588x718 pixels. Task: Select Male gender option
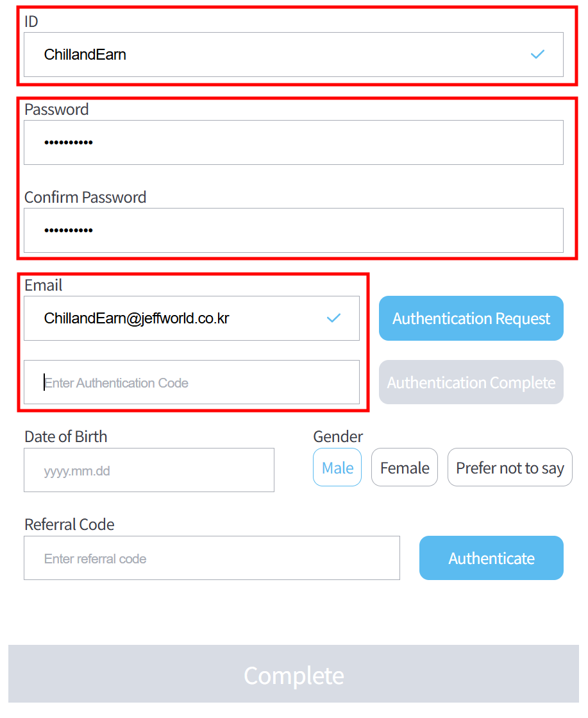point(337,468)
